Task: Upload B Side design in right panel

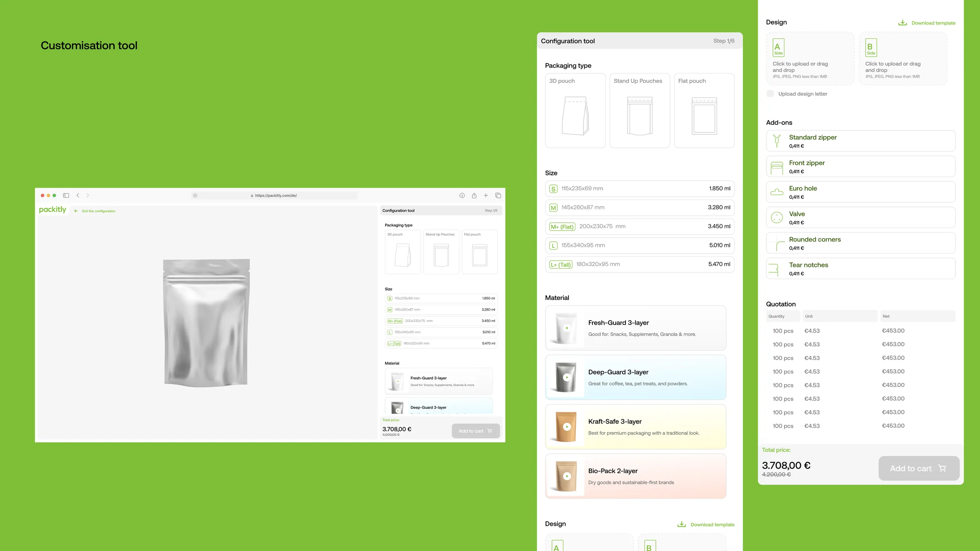Action: coord(903,59)
